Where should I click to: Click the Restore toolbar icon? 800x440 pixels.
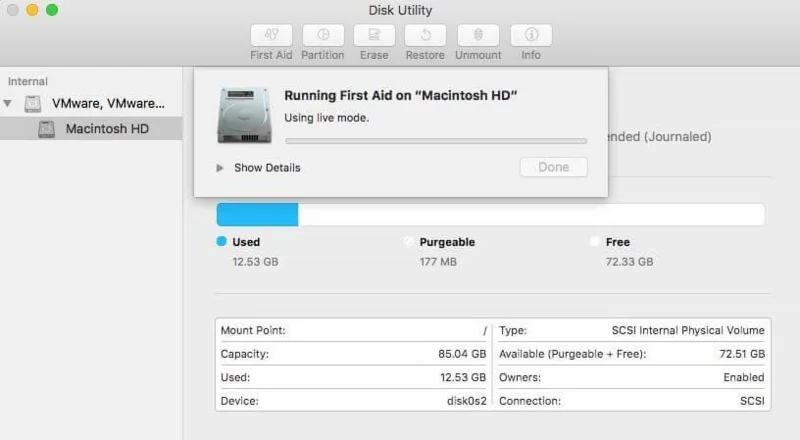pyautogui.click(x=426, y=35)
